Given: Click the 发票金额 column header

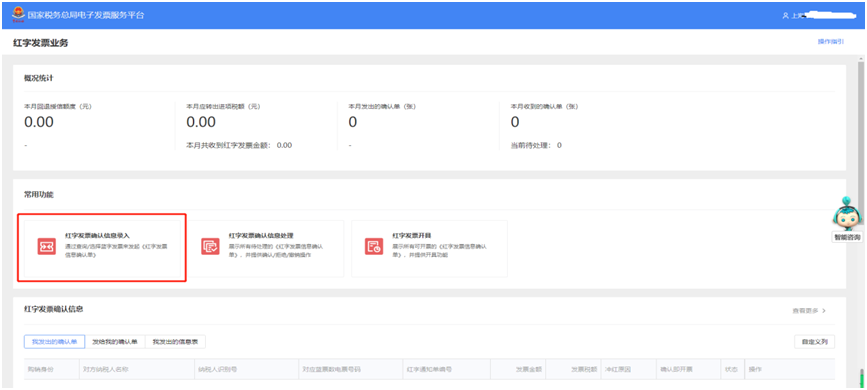Looking at the screenshot, I should point(529,369).
